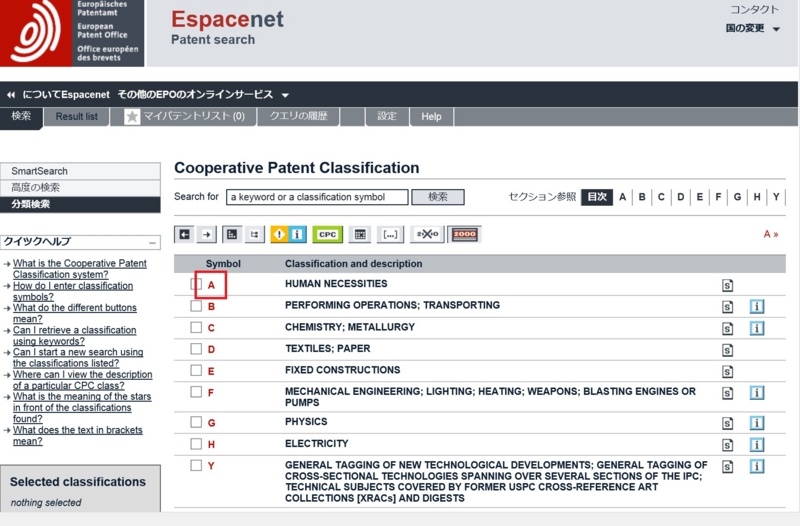Click the star icon in My Patents tab

pyautogui.click(x=132, y=117)
